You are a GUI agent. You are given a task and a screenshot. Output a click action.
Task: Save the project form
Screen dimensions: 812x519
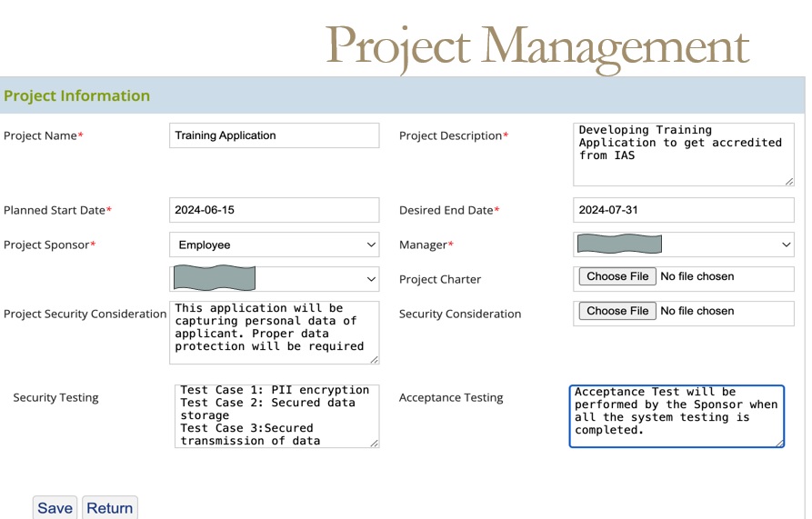[x=55, y=508]
